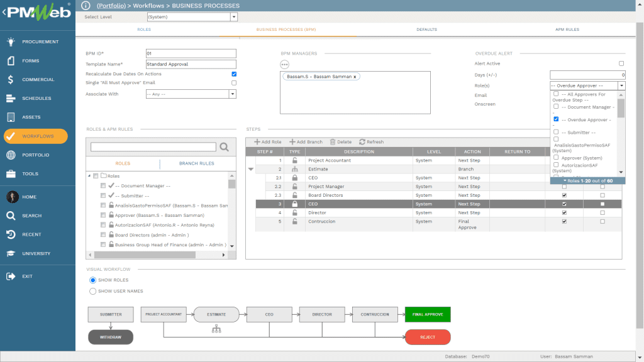Select the Show Roles radio button
Screen dimensions: 644x362
click(93, 280)
